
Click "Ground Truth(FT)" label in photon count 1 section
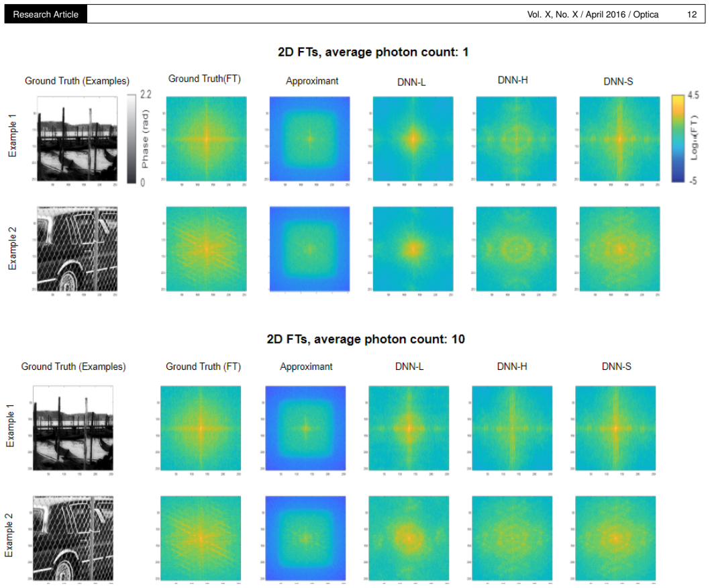click(x=205, y=79)
